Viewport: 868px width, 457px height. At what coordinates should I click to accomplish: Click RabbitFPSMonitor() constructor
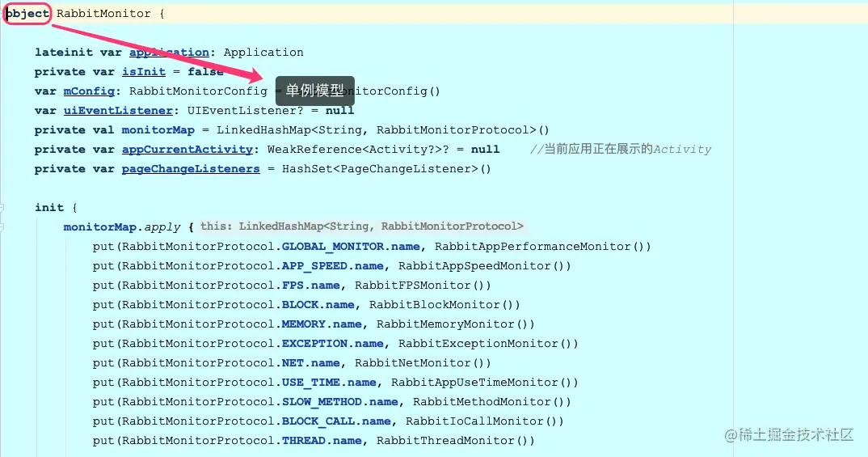click(423, 285)
